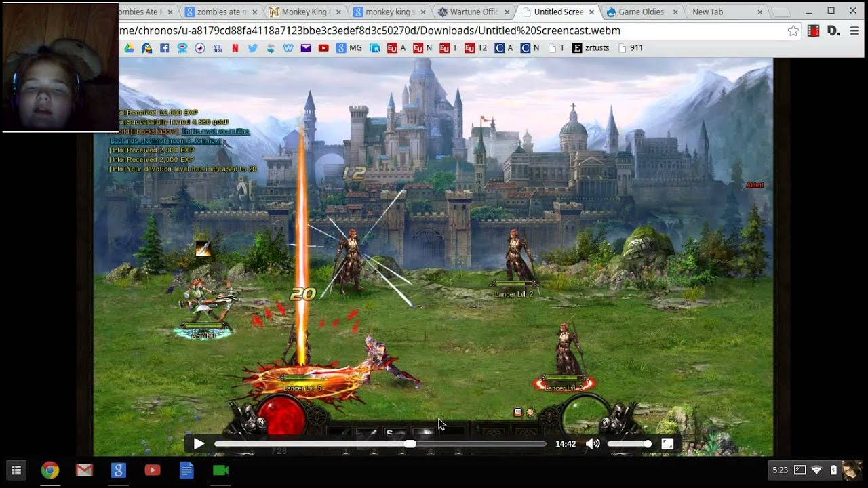Viewport: 868px width, 488px height.
Task: Open the zrtusts bookmark
Action: (x=591, y=48)
